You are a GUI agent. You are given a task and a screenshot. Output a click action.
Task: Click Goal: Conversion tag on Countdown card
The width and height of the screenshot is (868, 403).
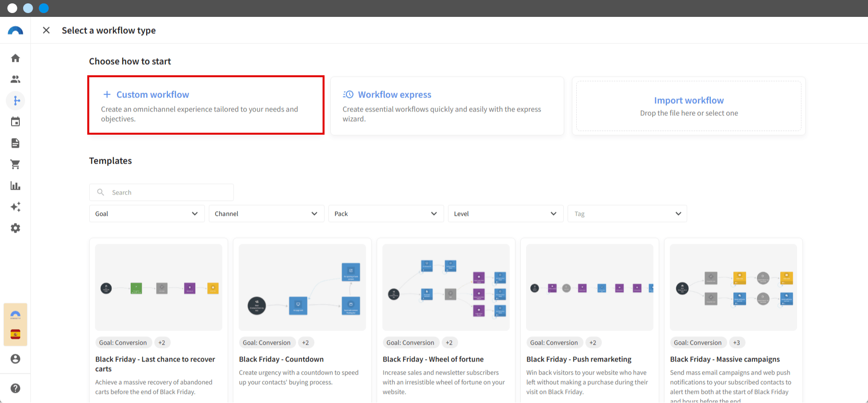[x=267, y=343]
